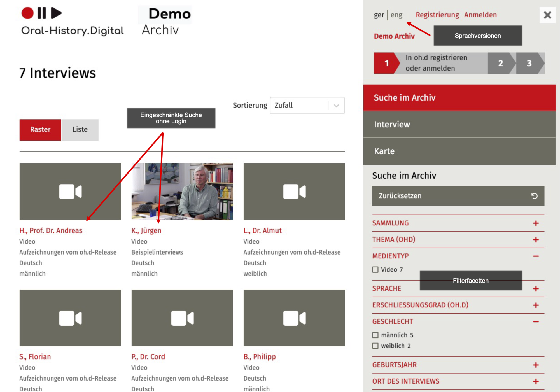Open the video placeholder for L., Dr. Almut
Screen dimensions: 560x392
[294, 192]
